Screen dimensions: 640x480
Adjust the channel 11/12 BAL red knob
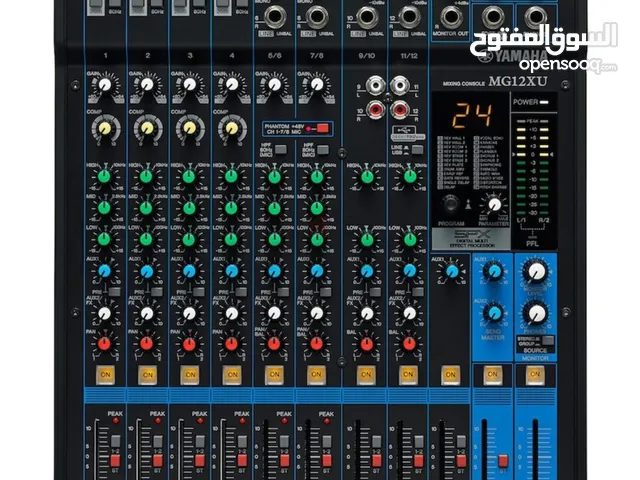(409, 344)
